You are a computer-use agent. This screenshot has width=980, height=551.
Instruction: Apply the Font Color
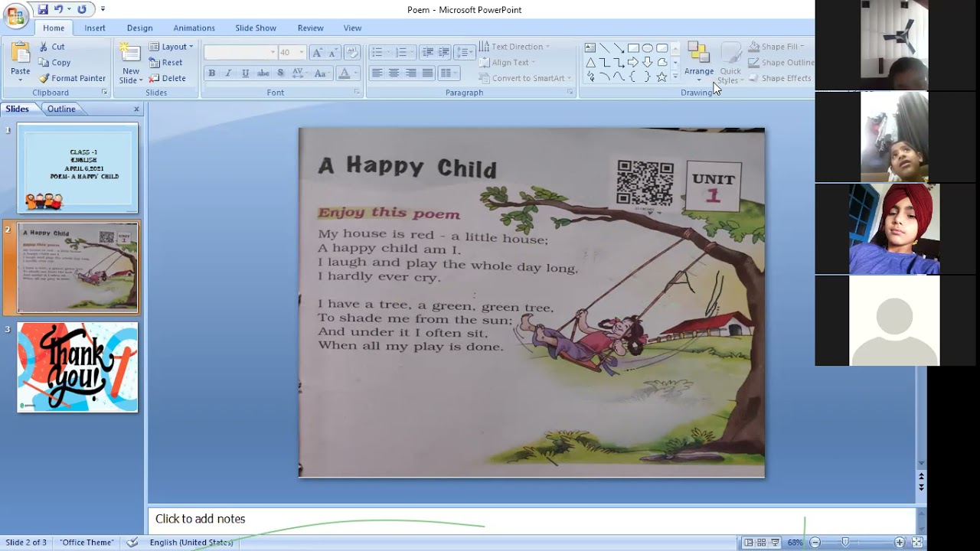(x=344, y=73)
